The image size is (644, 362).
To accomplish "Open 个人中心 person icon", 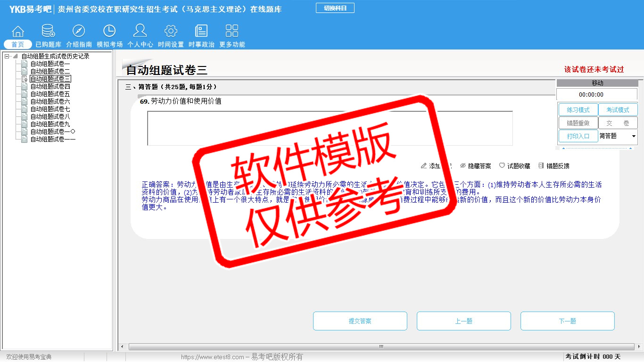I will click(x=140, y=31).
